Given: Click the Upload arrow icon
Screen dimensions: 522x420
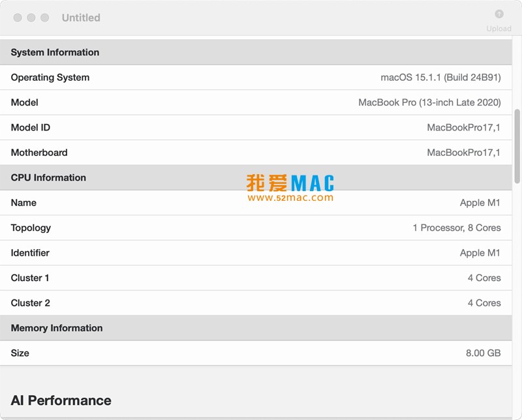Looking at the screenshot, I should click(x=499, y=14).
